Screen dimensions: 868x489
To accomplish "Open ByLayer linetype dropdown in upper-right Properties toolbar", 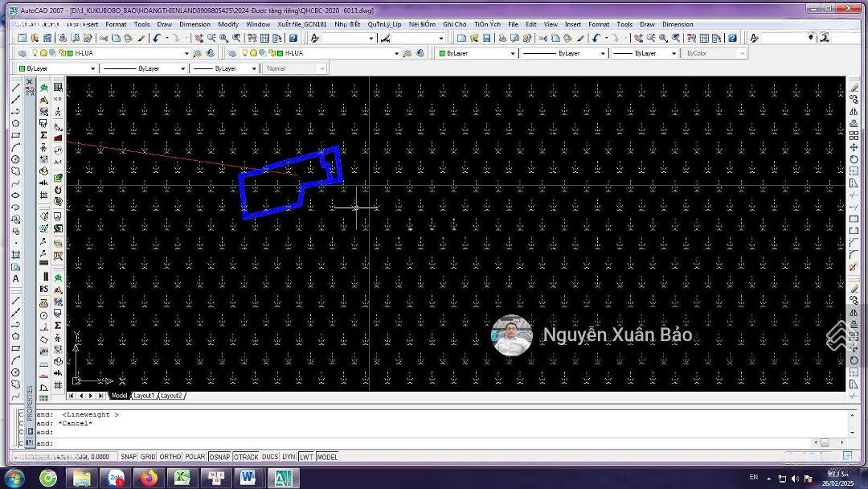I will 603,53.
